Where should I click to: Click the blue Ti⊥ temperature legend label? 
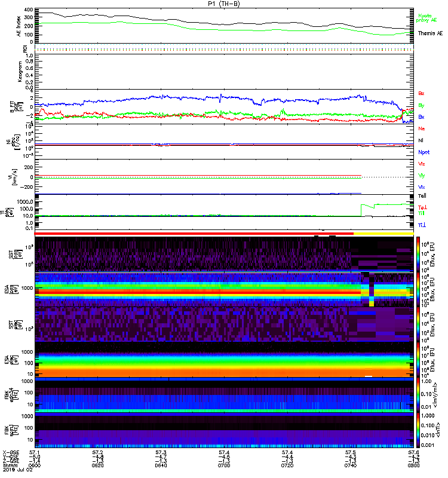tap(422, 225)
